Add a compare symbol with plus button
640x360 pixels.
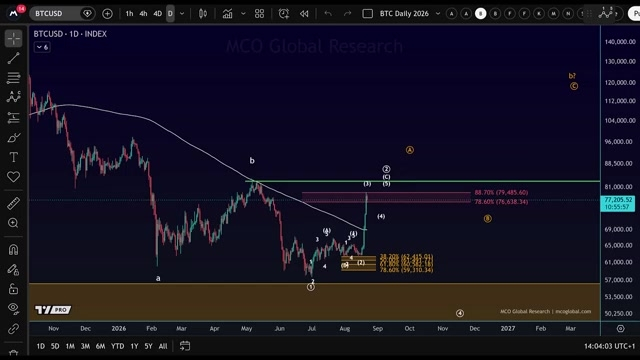click(x=107, y=14)
